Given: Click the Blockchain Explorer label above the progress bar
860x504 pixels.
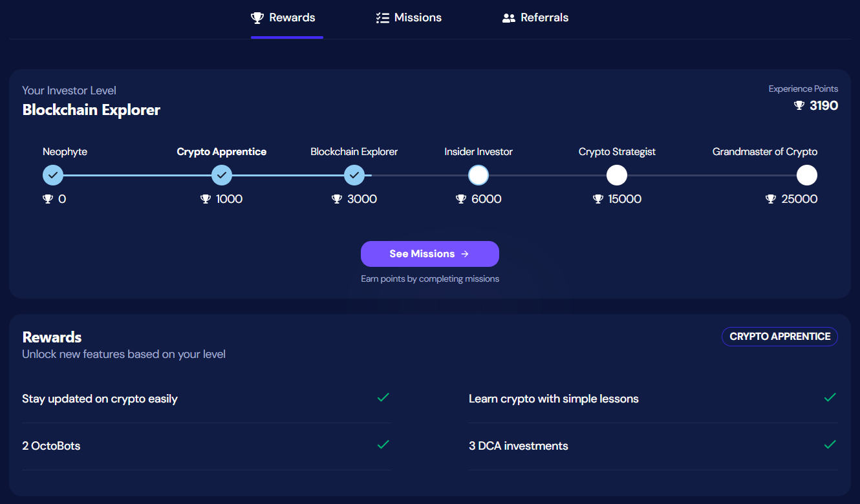Looking at the screenshot, I should click(x=354, y=152).
